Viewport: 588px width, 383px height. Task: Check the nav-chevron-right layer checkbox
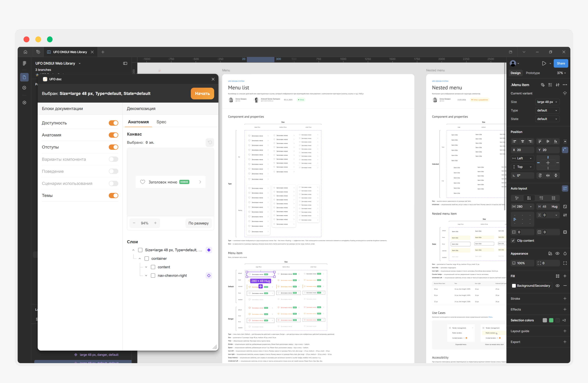[153, 276]
